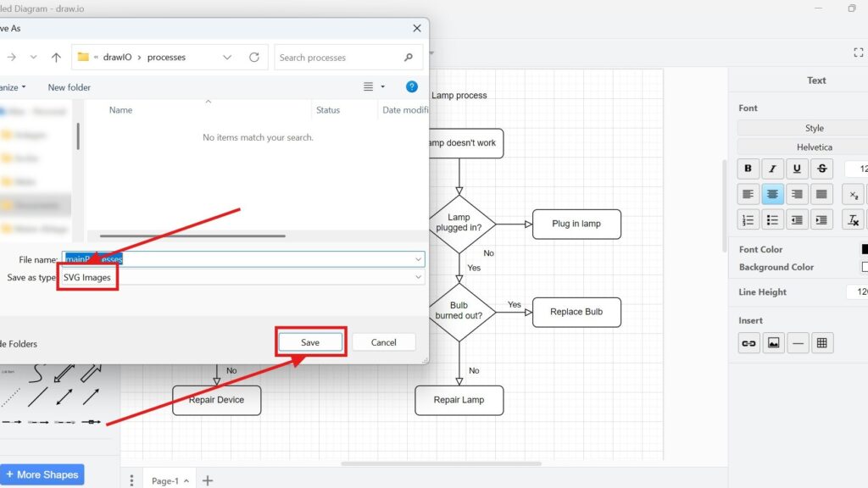The height and width of the screenshot is (488, 868).
Task: Expand the File name dropdown list
Action: 418,258
